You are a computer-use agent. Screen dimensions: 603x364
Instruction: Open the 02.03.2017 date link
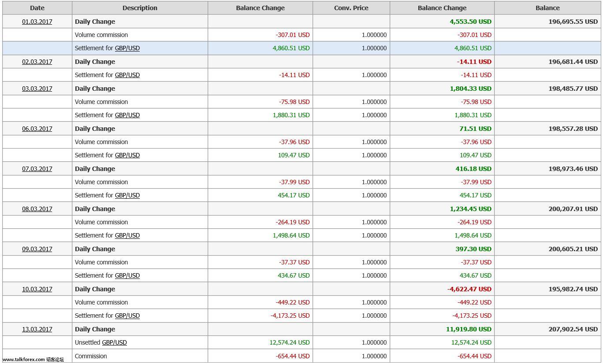click(37, 62)
